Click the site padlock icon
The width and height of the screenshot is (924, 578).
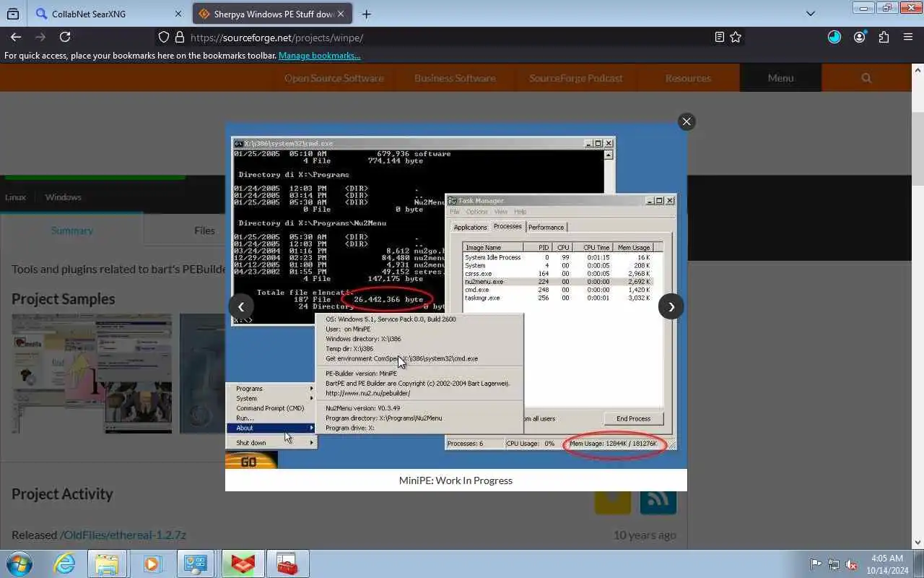[178, 38]
